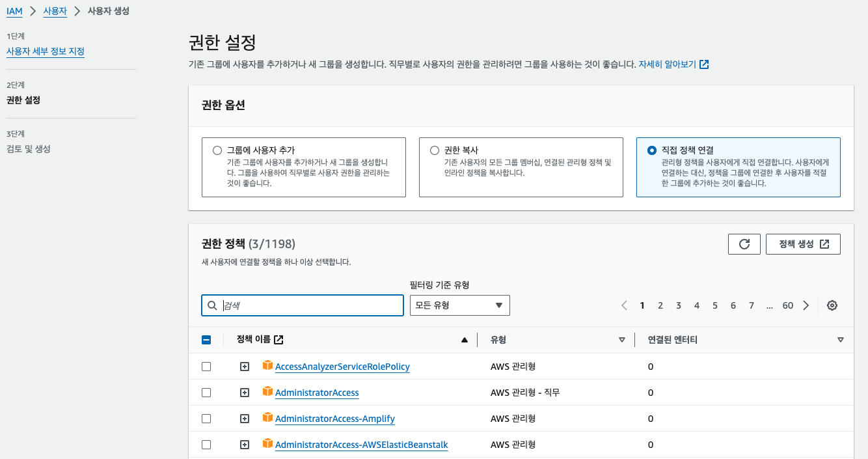Image resolution: width=868 pixels, height=459 pixels.
Task: Click the previous page arrow icon
Action: click(625, 305)
